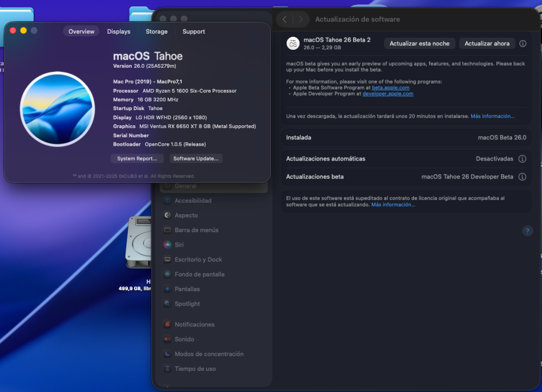Click Software Update button in About window
This screenshot has height=392, width=542.
(196, 159)
